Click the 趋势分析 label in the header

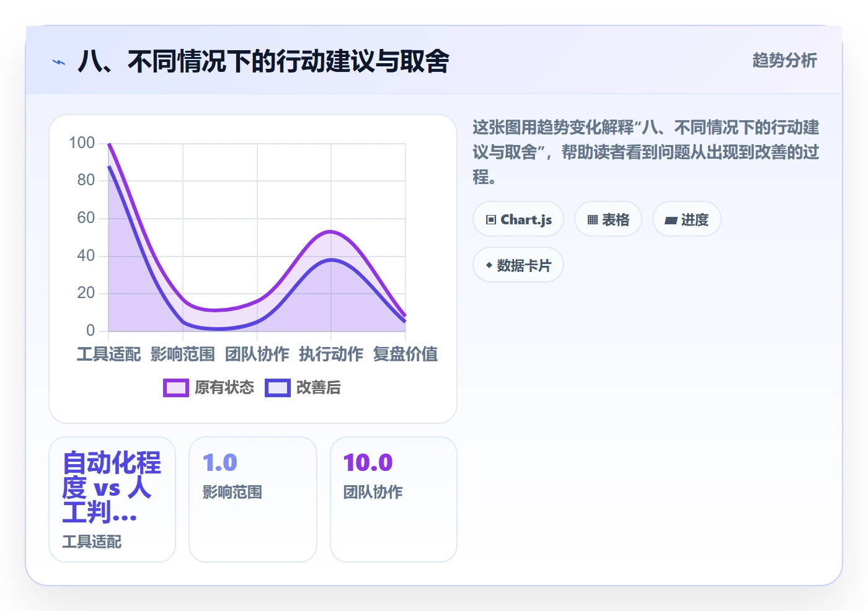point(784,61)
